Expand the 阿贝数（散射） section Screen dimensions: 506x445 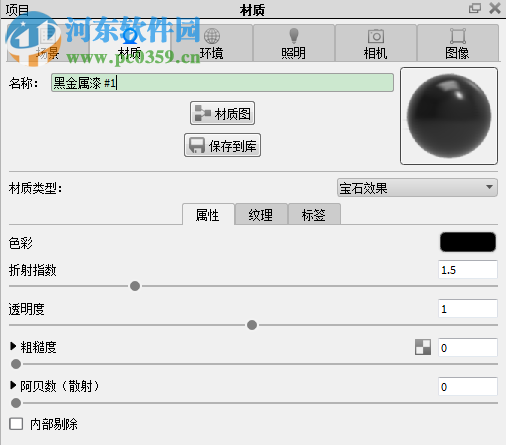tap(13, 385)
